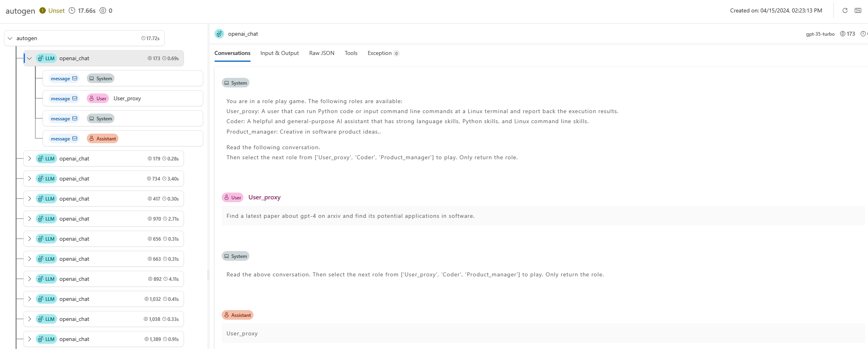Collapse the root autogen tree node

tap(10, 38)
